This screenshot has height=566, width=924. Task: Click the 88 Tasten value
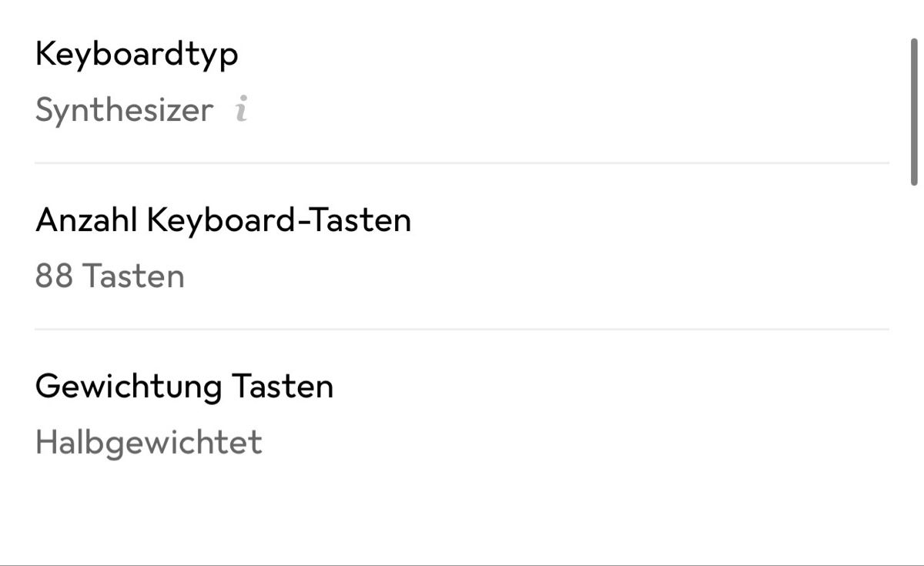pos(110,276)
